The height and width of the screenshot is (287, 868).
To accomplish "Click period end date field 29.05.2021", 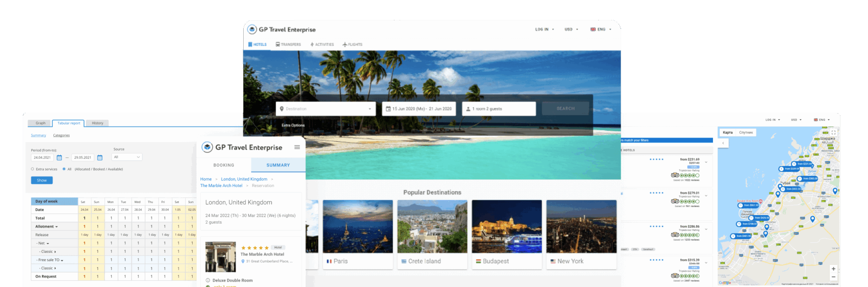I will [x=83, y=158].
